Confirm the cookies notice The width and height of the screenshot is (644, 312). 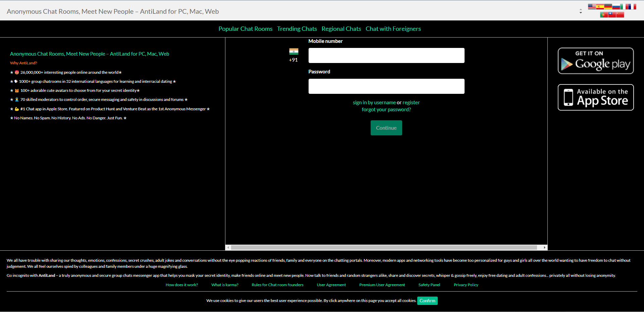click(427, 301)
